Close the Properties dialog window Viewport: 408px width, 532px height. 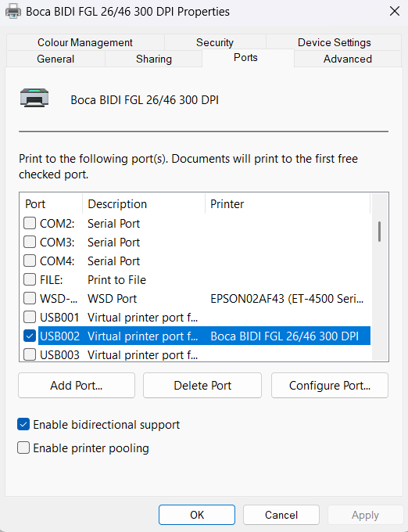(x=395, y=11)
